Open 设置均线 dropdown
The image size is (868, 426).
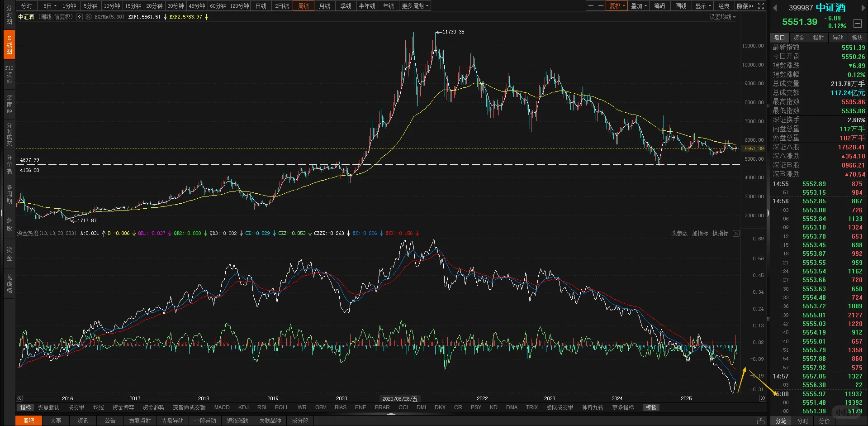[722, 17]
